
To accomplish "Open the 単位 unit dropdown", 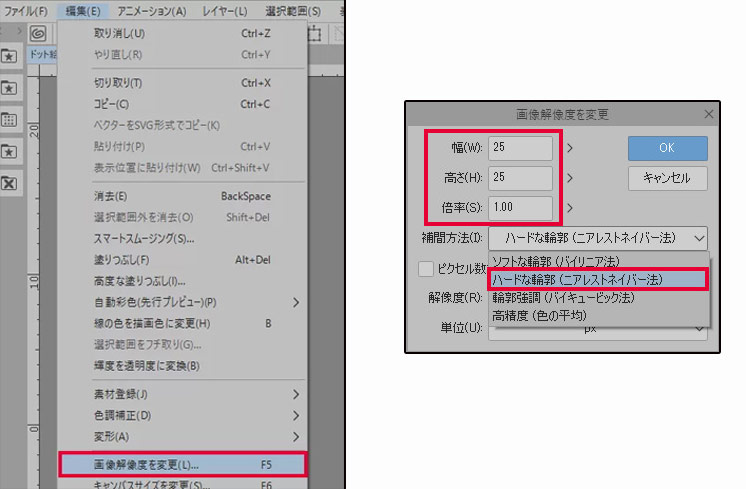I will (x=600, y=329).
